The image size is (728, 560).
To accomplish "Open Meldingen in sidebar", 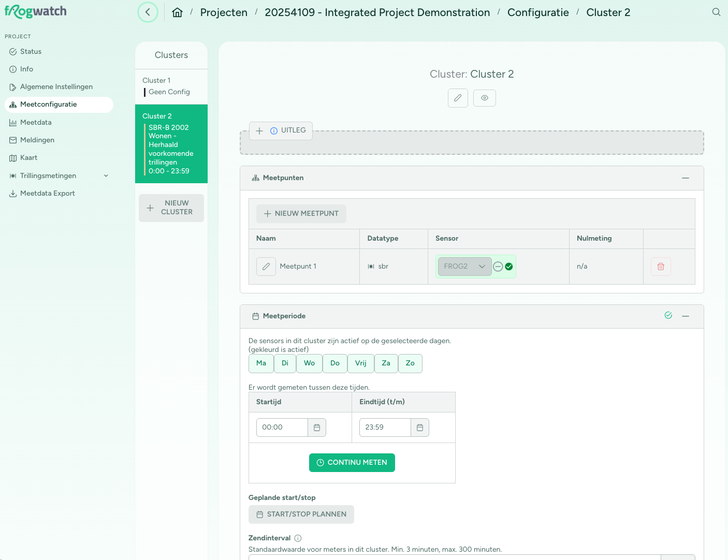I will [59, 140].
